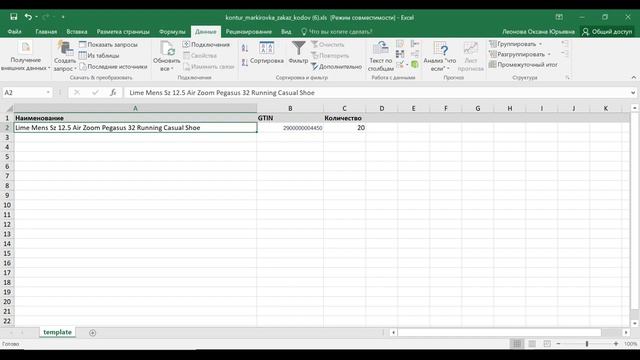This screenshot has width=640, height=360.
Task: Open the Файл tab
Action: point(14,31)
